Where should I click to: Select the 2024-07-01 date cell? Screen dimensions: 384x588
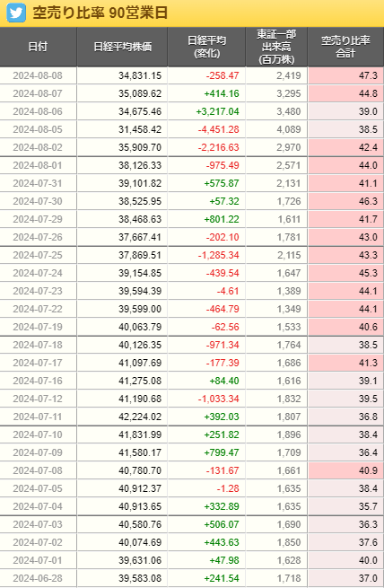click(x=38, y=561)
